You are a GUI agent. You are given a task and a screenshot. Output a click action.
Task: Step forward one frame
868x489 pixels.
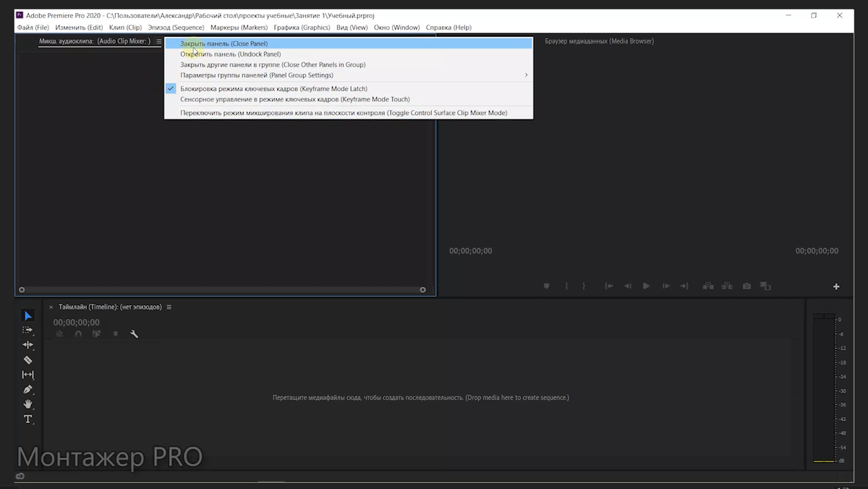pyautogui.click(x=665, y=286)
